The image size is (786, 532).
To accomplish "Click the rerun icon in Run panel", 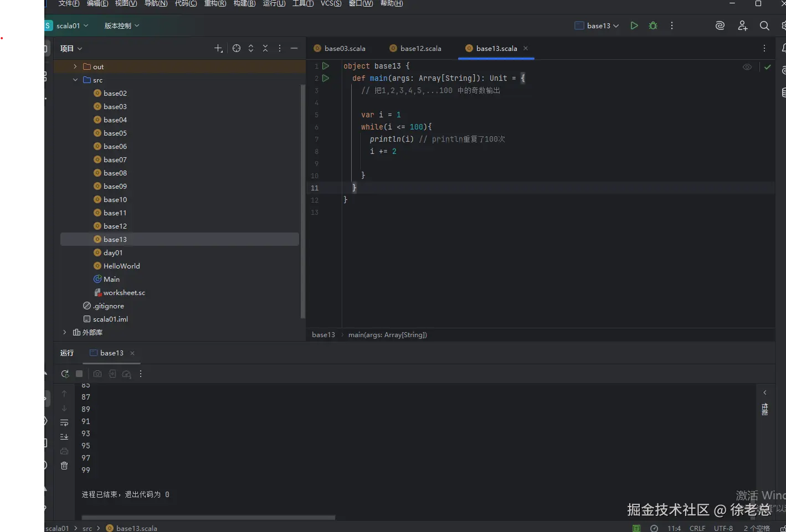I will coord(65,374).
